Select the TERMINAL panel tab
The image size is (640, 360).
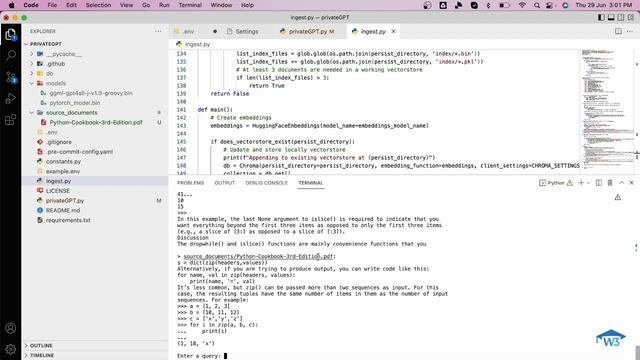coord(310,183)
